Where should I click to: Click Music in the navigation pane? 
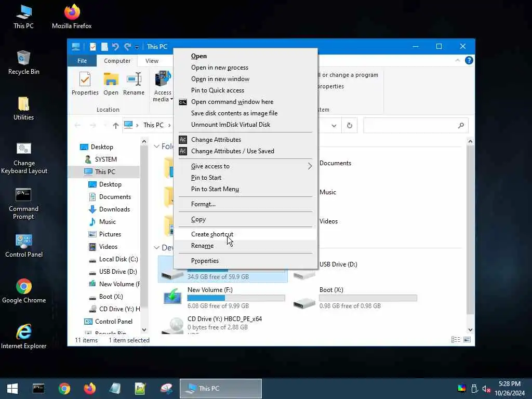tap(107, 221)
